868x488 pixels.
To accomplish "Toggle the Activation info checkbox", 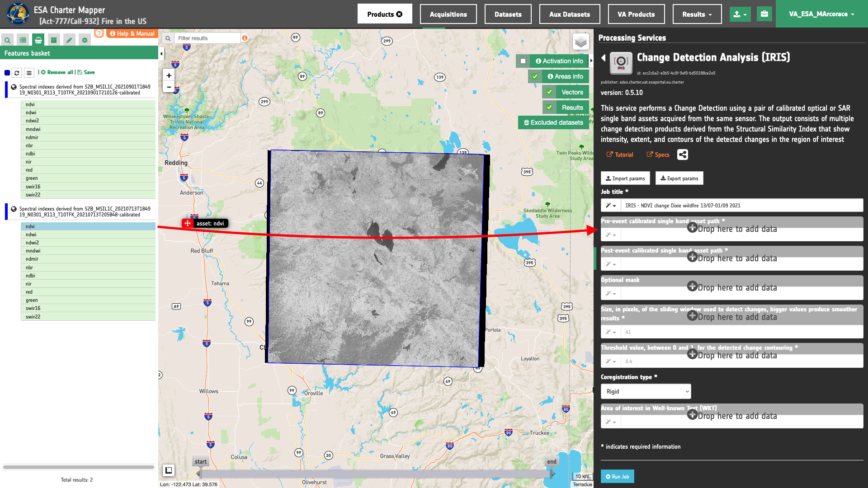I will click(523, 61).
